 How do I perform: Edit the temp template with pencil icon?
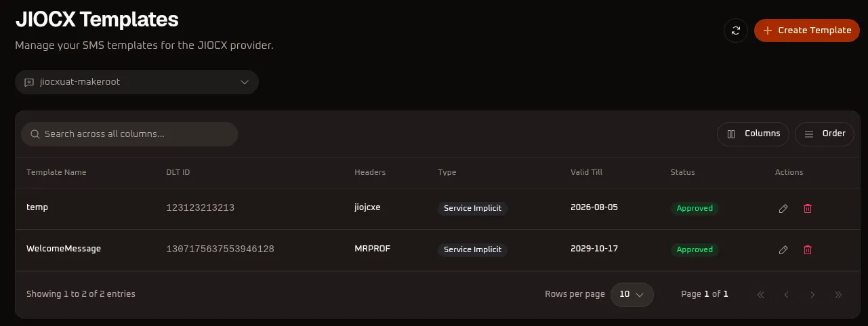coord(783,209)
